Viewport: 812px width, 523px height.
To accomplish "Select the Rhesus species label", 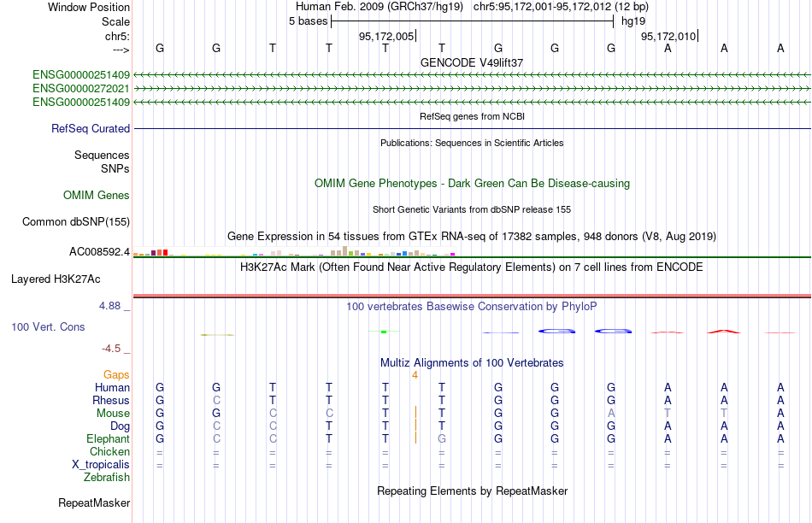I will pyautogui.click(x=111, y=400).
